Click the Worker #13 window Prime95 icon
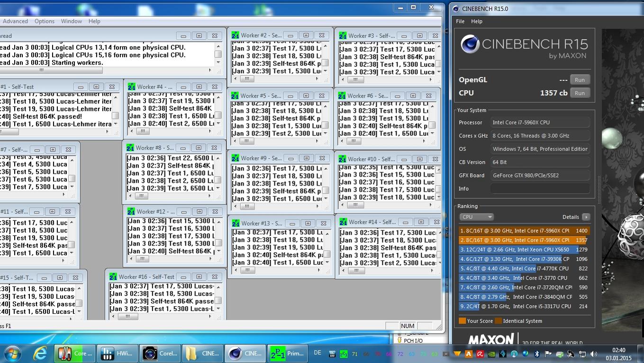 click(x=236, y=223)
